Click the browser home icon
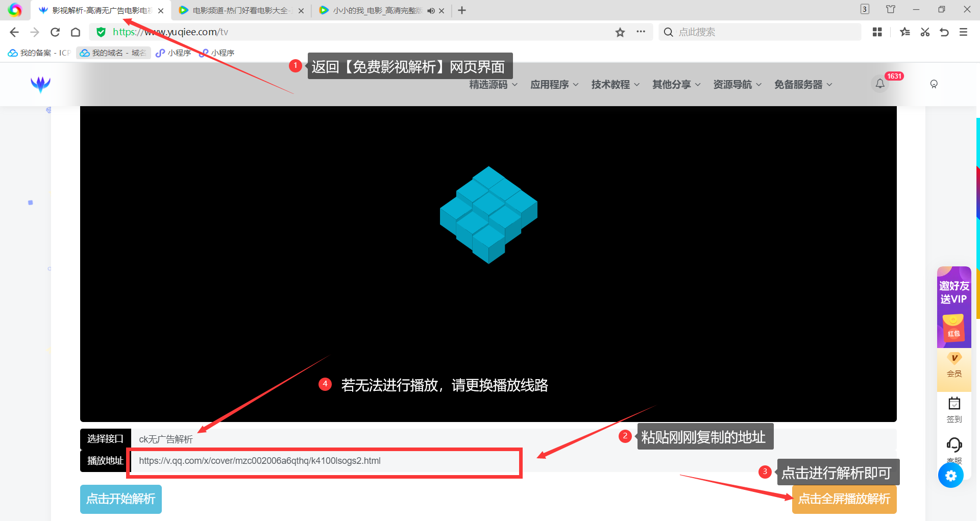 76,32
